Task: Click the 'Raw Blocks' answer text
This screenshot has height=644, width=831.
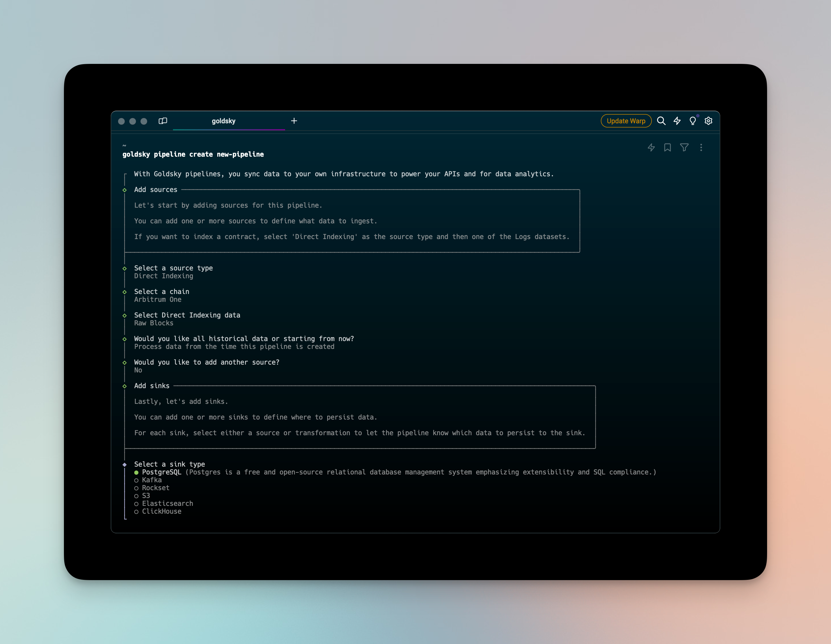Action: click(x=154, y=323)
